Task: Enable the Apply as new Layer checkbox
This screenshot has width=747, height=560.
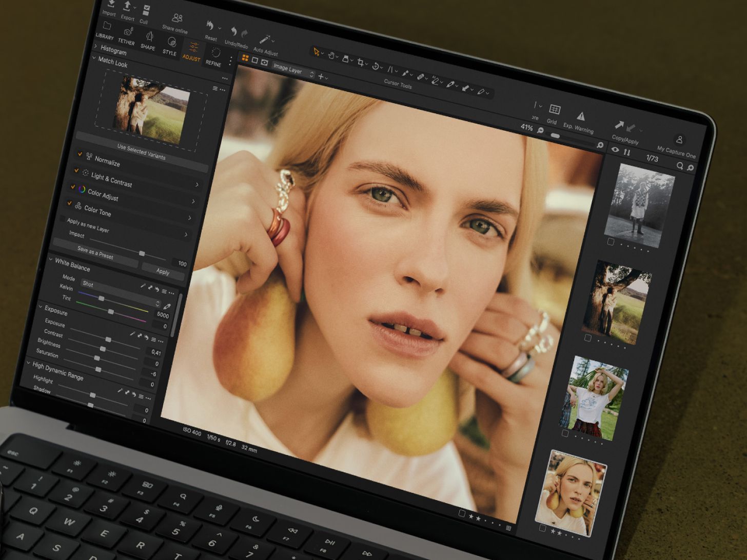Action: click(62, 218)
